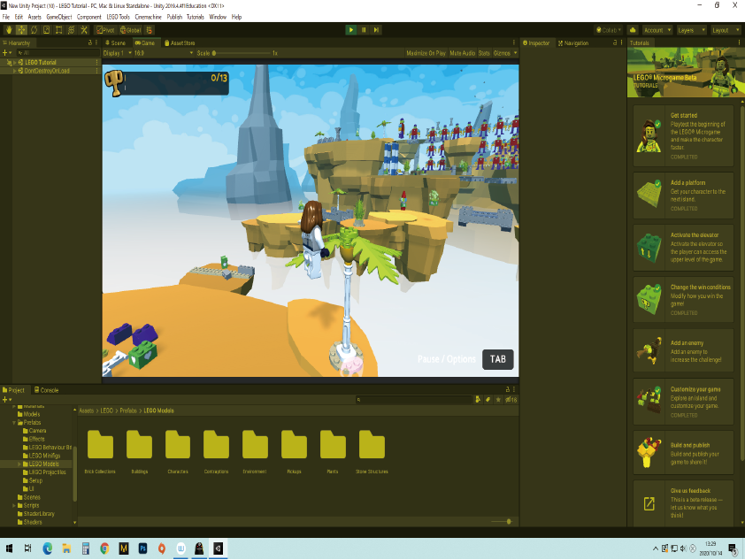Toggle the grid snapping icon
The height and width of the screenshot is (560, 745).
[x=150, y=30]
